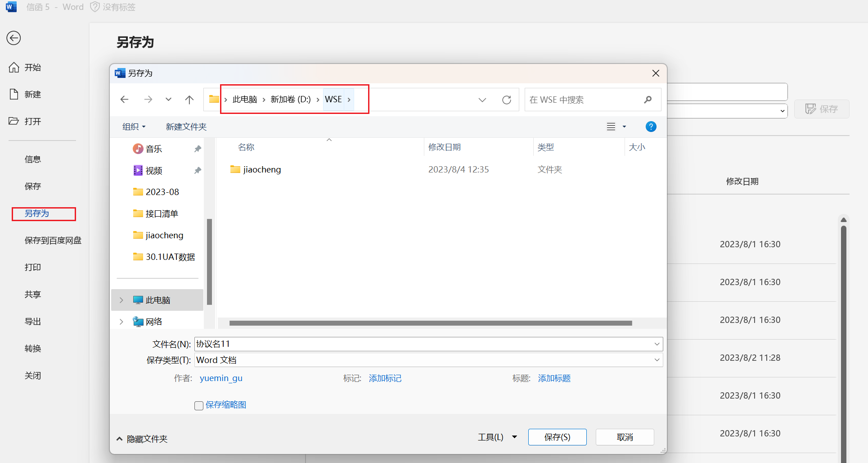Click navigation pane vertical scrollbar

tap(209, 261)
